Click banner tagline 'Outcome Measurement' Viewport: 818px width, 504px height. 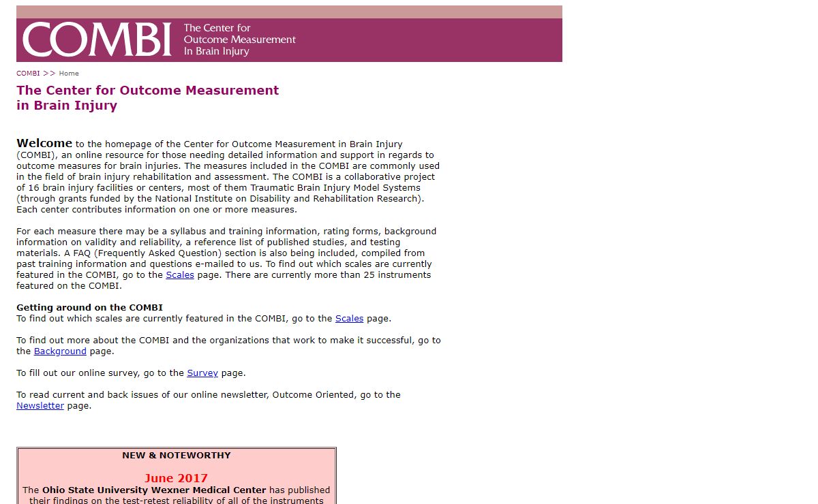coord(240,40)
